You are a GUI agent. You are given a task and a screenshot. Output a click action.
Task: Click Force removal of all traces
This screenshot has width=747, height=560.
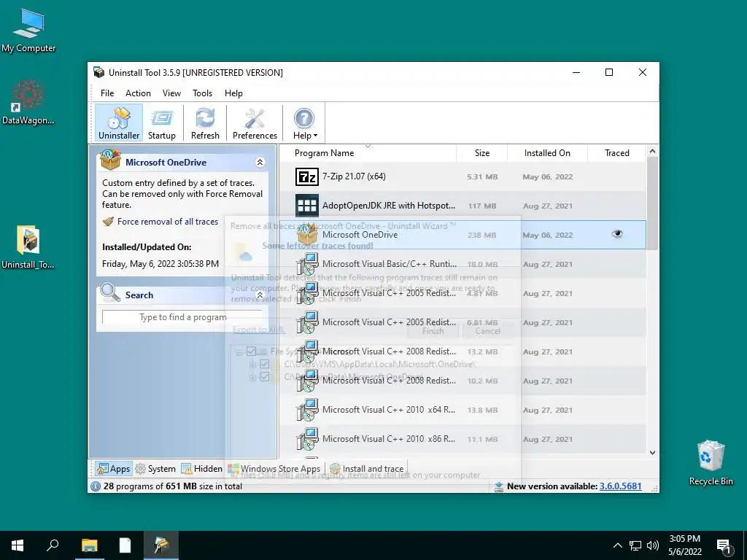click(168, 222)
